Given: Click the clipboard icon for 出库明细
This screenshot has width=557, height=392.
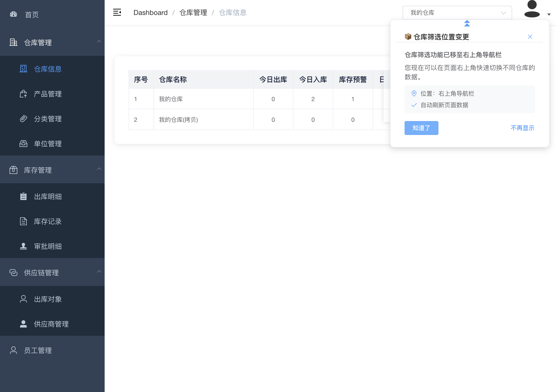Looking at the screenshot, I should click(23, 196).
